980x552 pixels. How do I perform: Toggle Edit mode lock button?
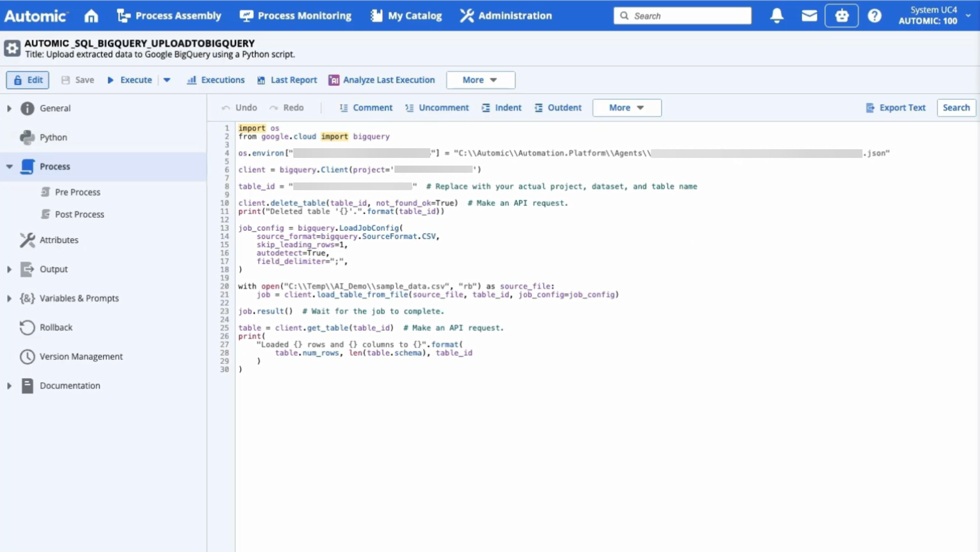tap(28, 80)
